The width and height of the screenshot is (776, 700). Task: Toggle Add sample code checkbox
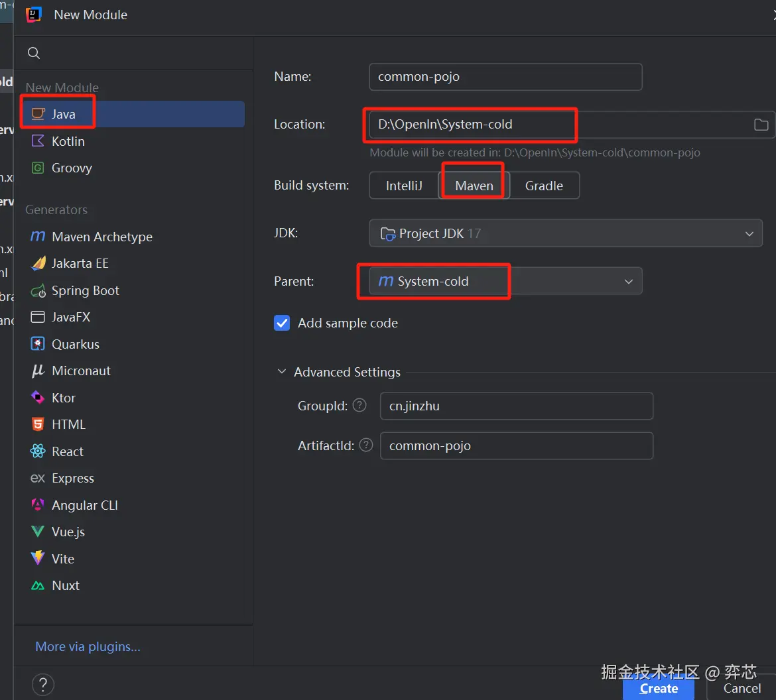(282, 323)
